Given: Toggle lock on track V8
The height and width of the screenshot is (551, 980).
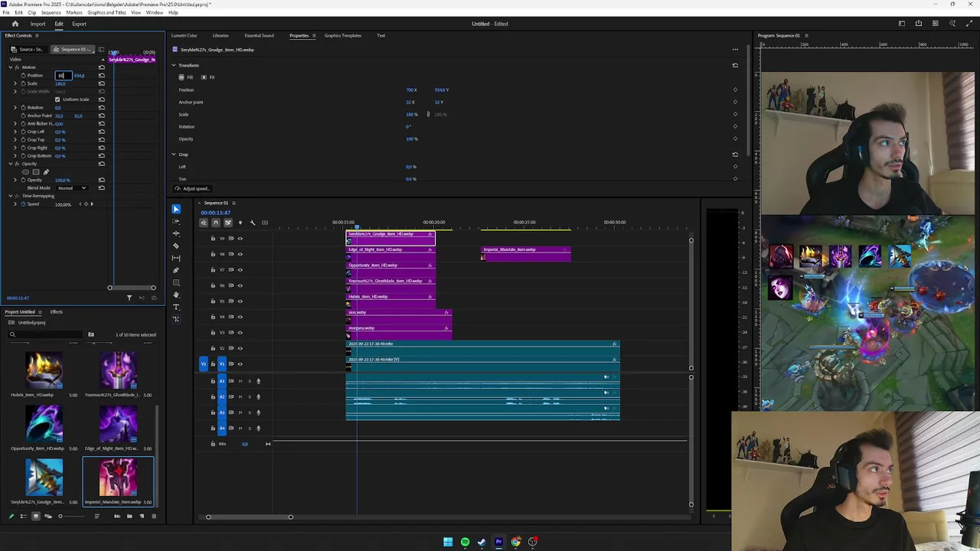Looking at the screenshot, I should 213,254.
